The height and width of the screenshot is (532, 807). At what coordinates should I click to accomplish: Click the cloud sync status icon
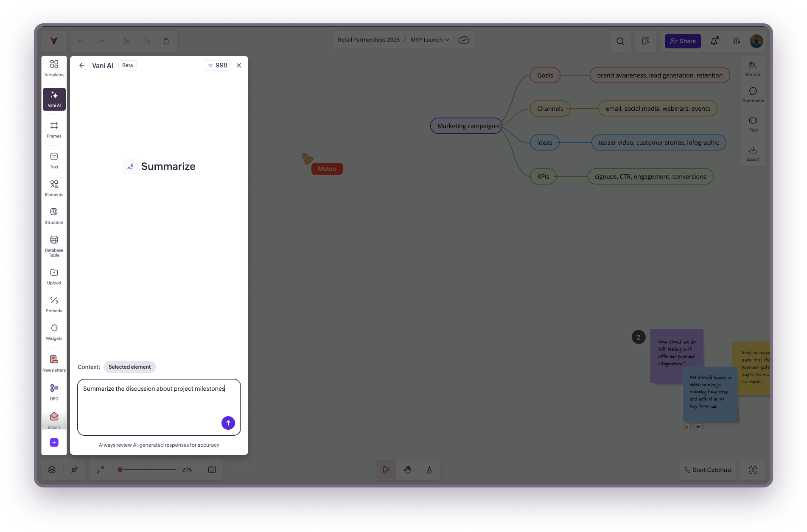tap(464, 40)
